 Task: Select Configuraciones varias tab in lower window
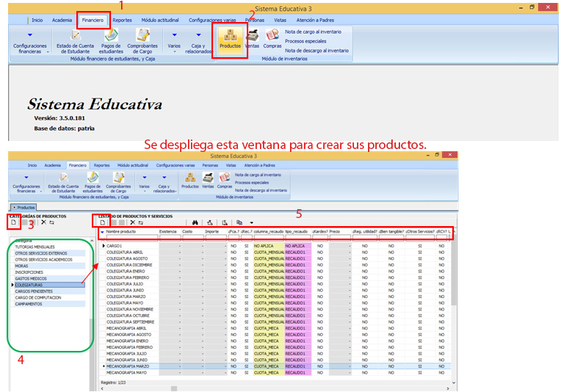(x=175, y=165)
